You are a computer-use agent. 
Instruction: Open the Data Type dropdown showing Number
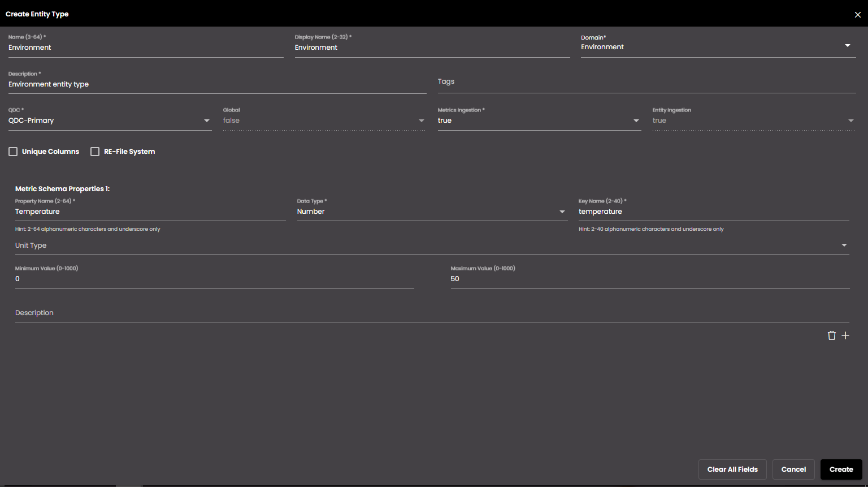(x=432, y=211)
